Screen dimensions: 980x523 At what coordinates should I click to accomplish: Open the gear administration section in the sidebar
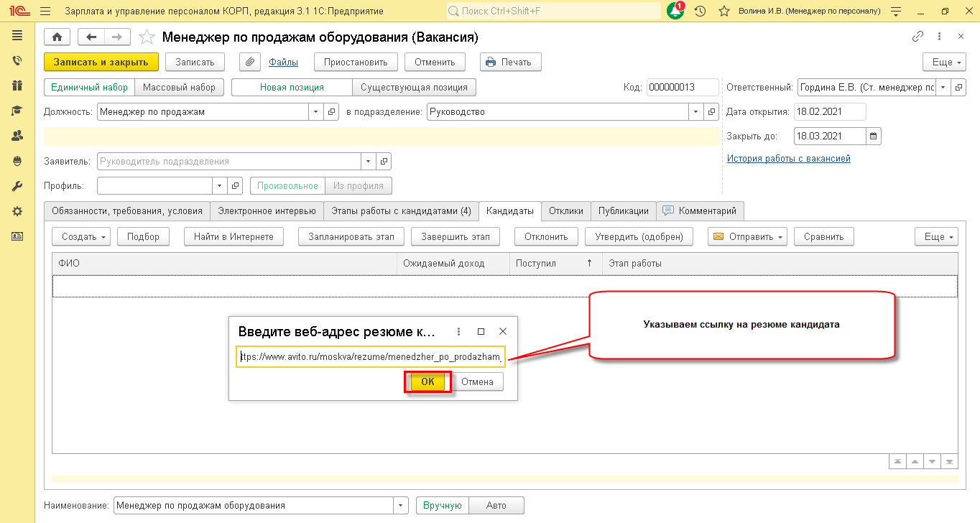pos(17,211)
